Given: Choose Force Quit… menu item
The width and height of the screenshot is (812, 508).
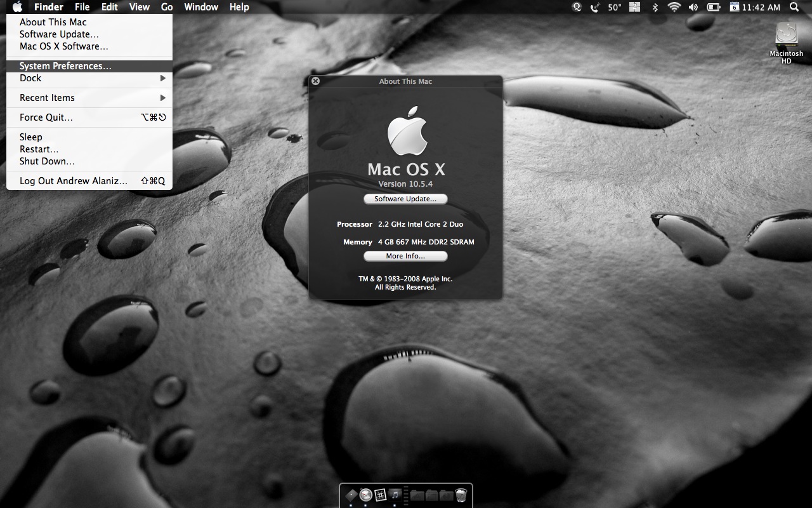Looking at the screenshot, I should coord(89,117).
